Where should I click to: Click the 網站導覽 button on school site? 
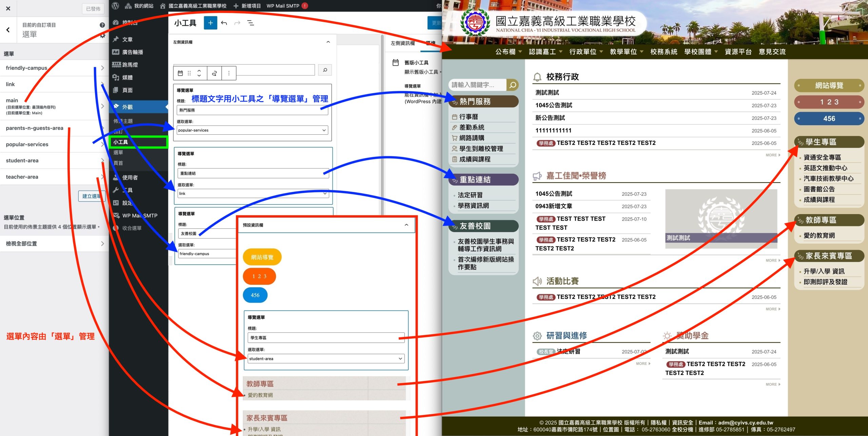829,86
